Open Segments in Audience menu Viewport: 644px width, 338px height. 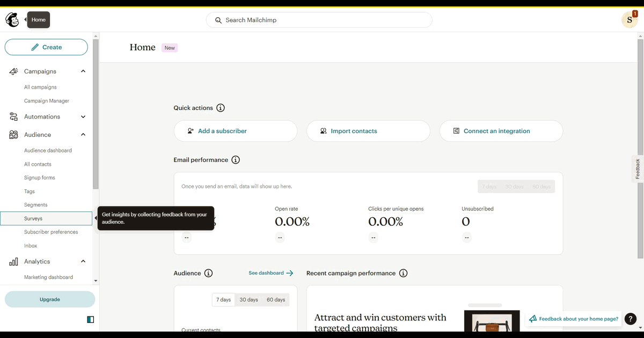coord(36,205)
